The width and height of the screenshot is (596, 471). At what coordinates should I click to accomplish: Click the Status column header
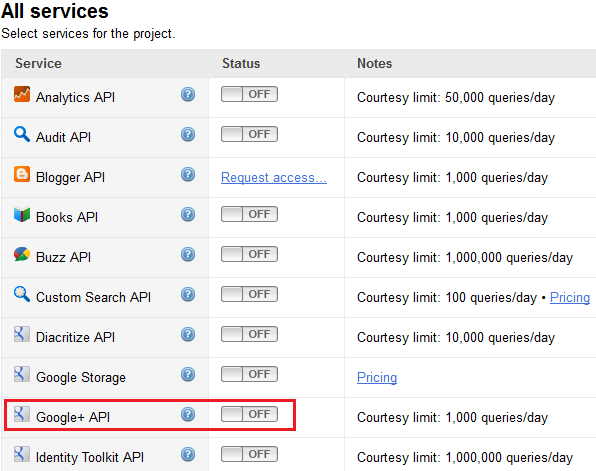click(x=241, y=63)
